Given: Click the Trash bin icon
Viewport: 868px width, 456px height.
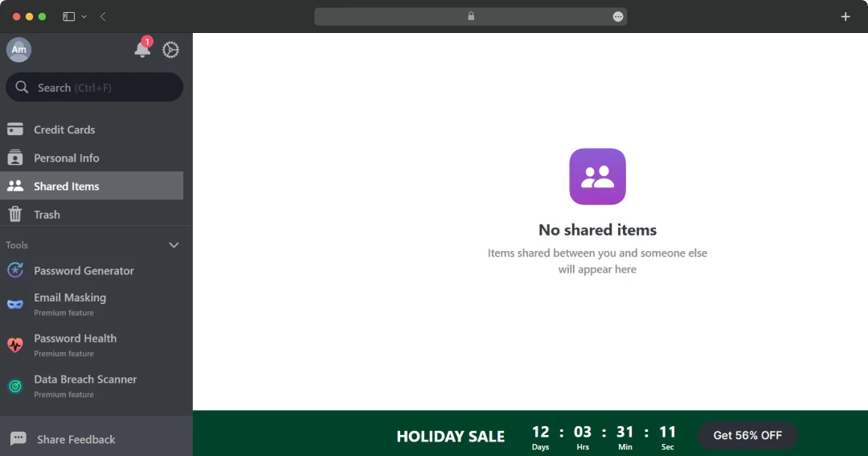Looking at the screenshot, I should 15,215.
